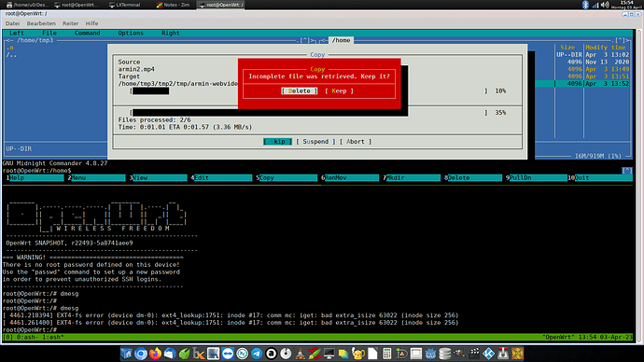Click the [^] toggle beside command prompt
The height and width of the screenshot is (362, 644).
[627, 171]
